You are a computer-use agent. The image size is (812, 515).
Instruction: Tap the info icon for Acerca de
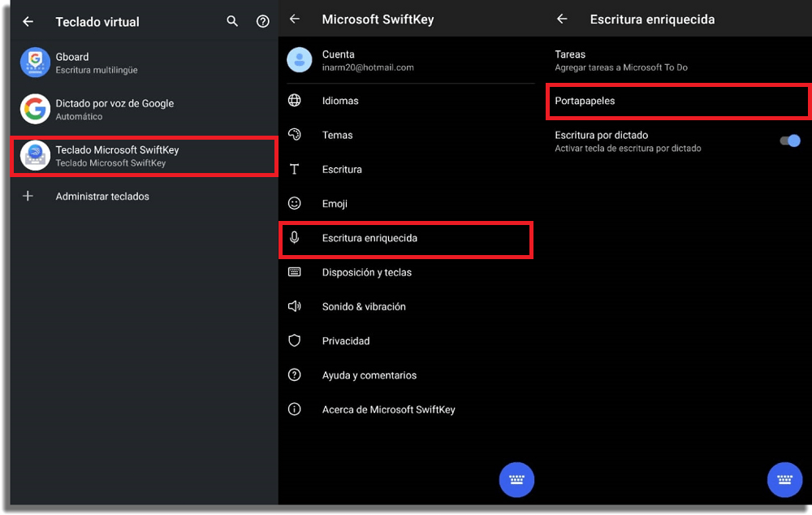[294, 409]
